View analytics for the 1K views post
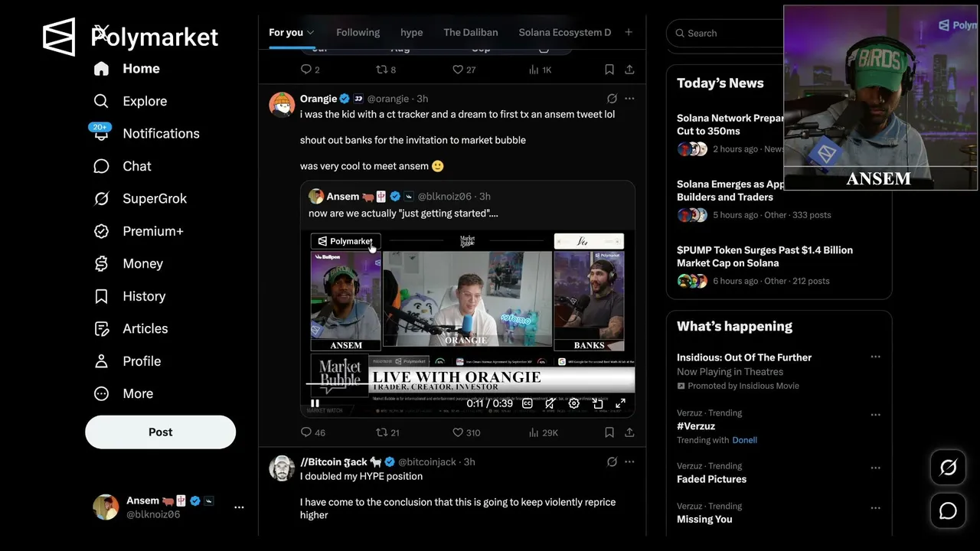Screen dimensions: 980x551 [x=540, y=70]
